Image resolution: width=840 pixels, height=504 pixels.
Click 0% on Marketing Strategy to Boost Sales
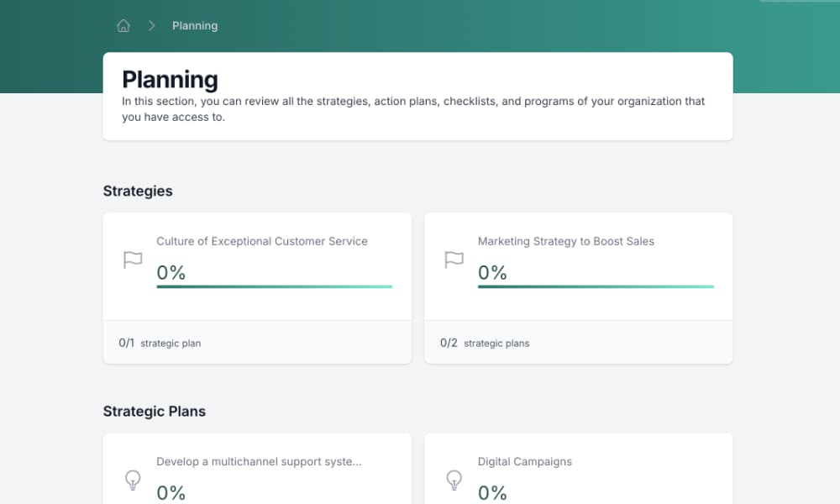tap(492, 273)
